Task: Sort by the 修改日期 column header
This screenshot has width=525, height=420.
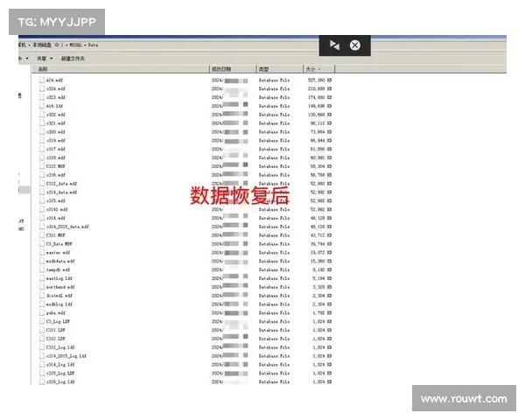Action: [x=233, y=69]
